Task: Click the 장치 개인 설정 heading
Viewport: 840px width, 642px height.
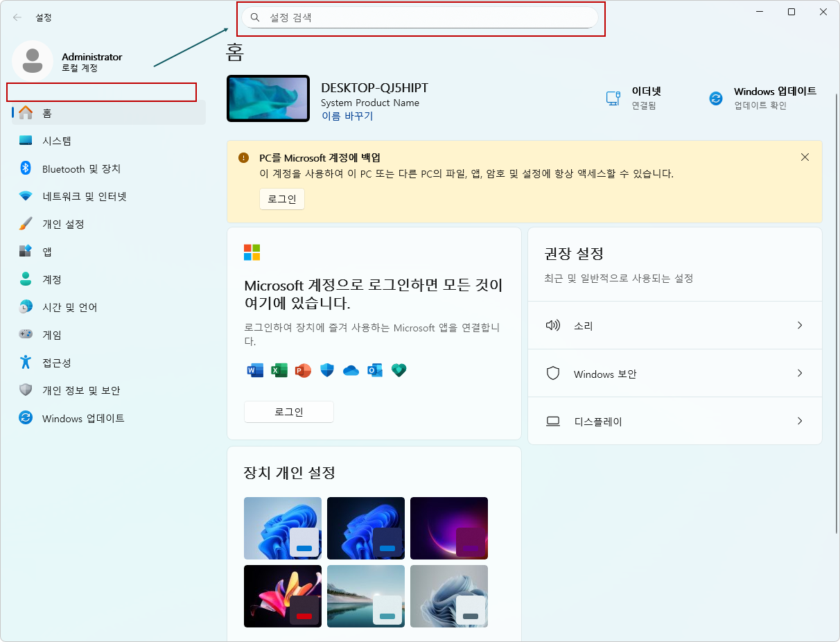Action: [x=290, y=473]
